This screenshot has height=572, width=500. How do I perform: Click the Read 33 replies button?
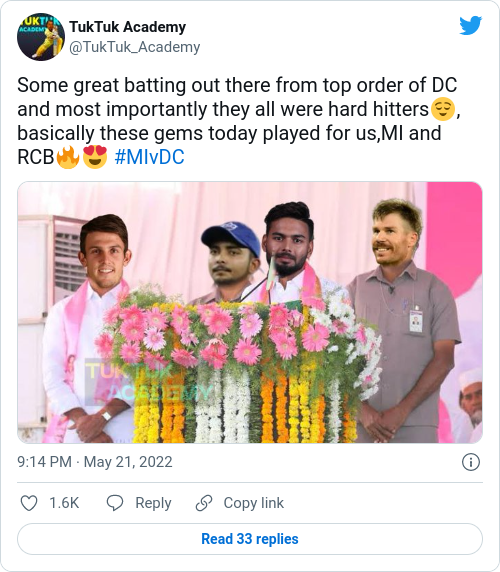click(250, 539)
